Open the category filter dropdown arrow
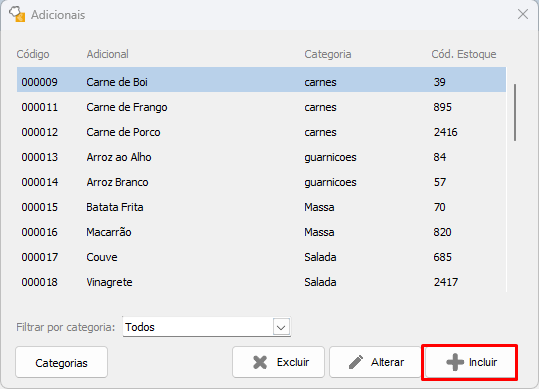Viewport: 539px width, 389px height. pyautogui.click(x=281, y=327)
